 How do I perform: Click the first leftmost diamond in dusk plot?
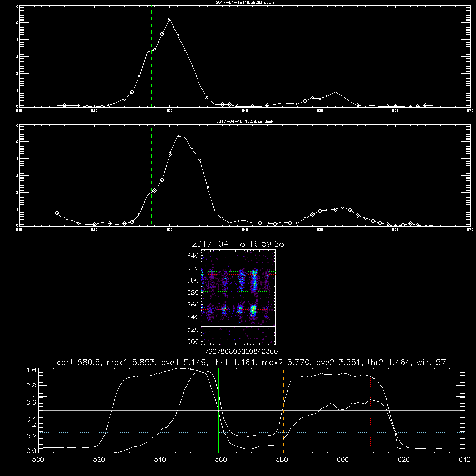coord(57,213)
